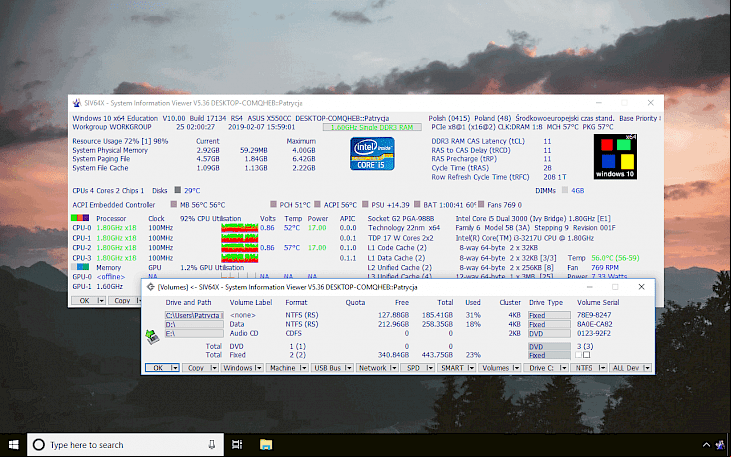Click the GPU-0 offline status text
The image size is (731, 457).
pyautogui.click(x=111, y=277)
